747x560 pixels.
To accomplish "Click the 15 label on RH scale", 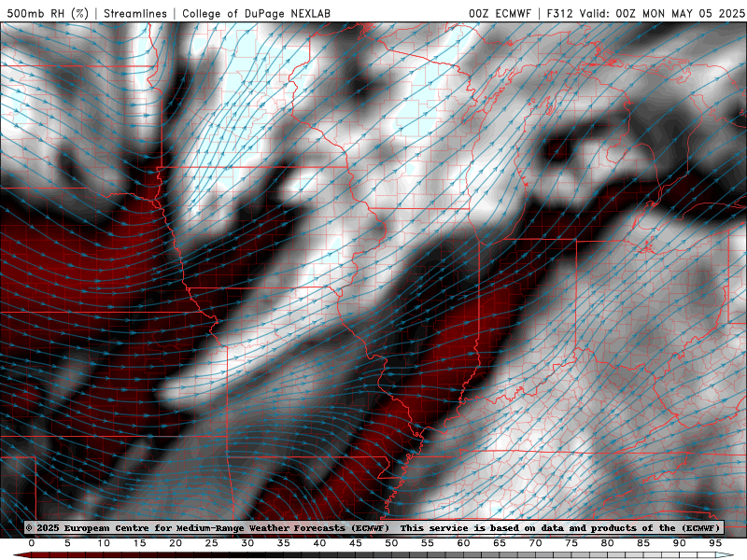I will 139,543.
